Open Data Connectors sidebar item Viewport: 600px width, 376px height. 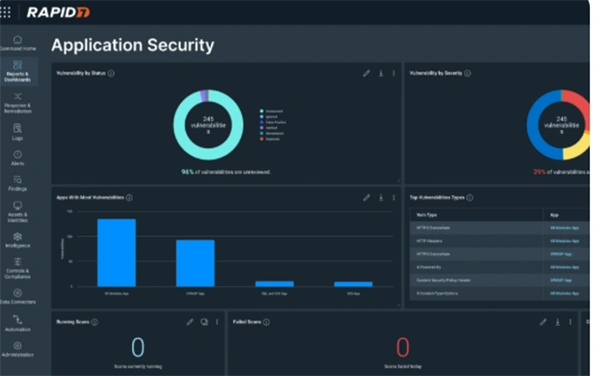[x=18, y=297]
